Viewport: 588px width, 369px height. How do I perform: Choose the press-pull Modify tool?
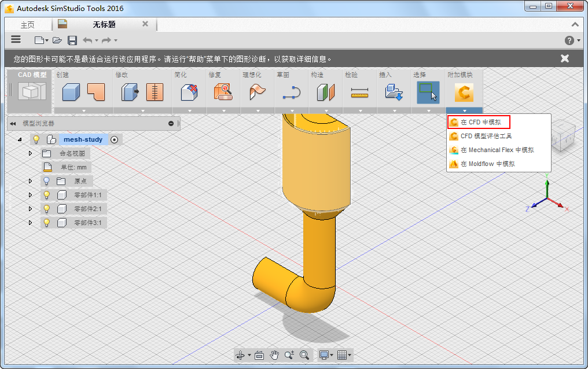coord(130,92)
